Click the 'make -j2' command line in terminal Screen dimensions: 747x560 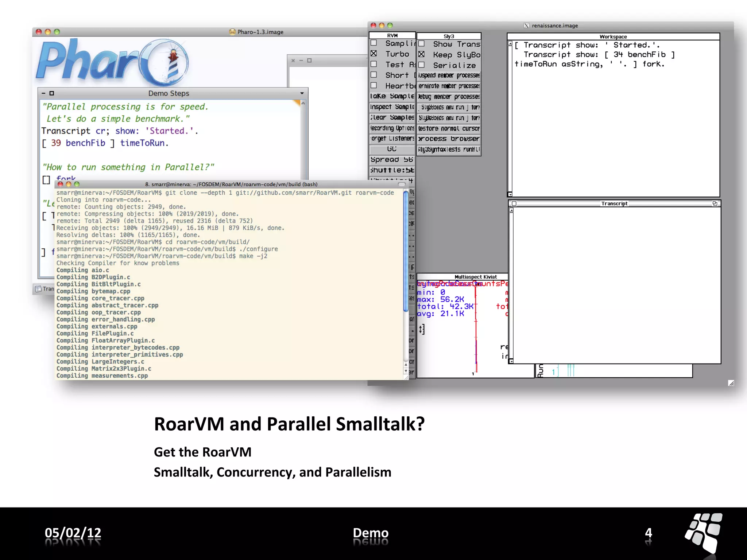(162, 256)
